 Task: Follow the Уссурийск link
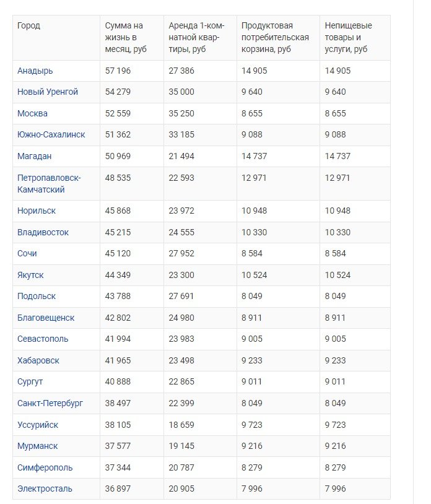pyautogui.click(x=38, y=424)
